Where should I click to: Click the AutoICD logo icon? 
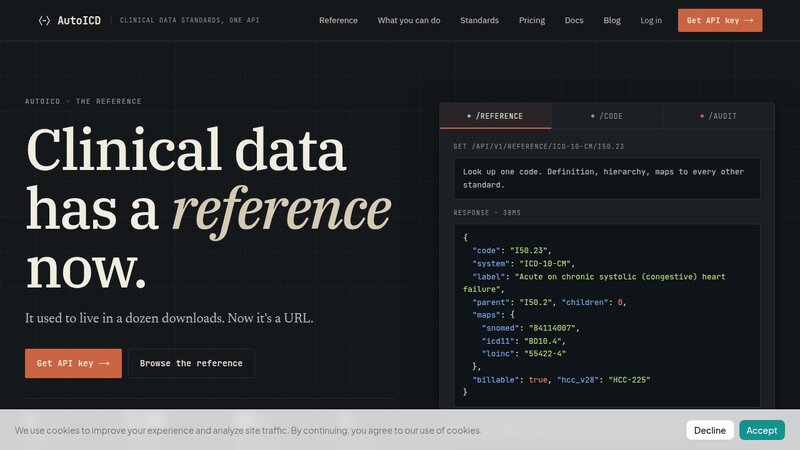point(44,20)
